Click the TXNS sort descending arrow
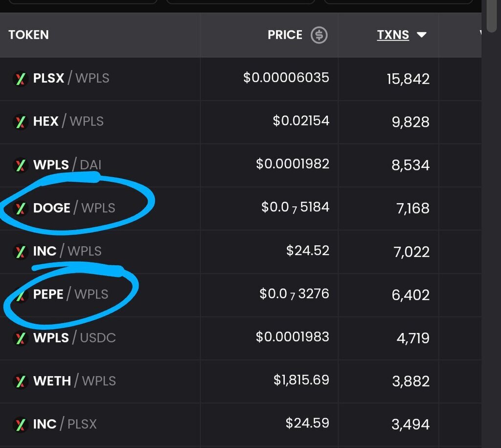The image size is (501, 448). pyautogui.click(x=421, y=35)
